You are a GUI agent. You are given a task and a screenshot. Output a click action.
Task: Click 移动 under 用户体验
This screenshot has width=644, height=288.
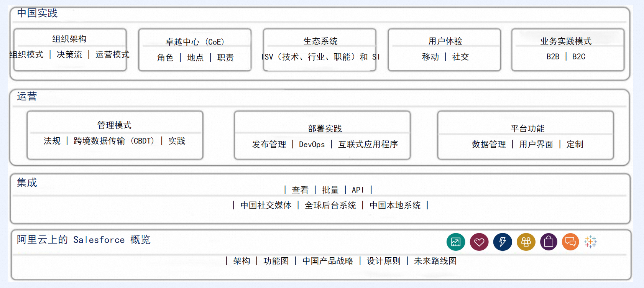click(430, 57)
